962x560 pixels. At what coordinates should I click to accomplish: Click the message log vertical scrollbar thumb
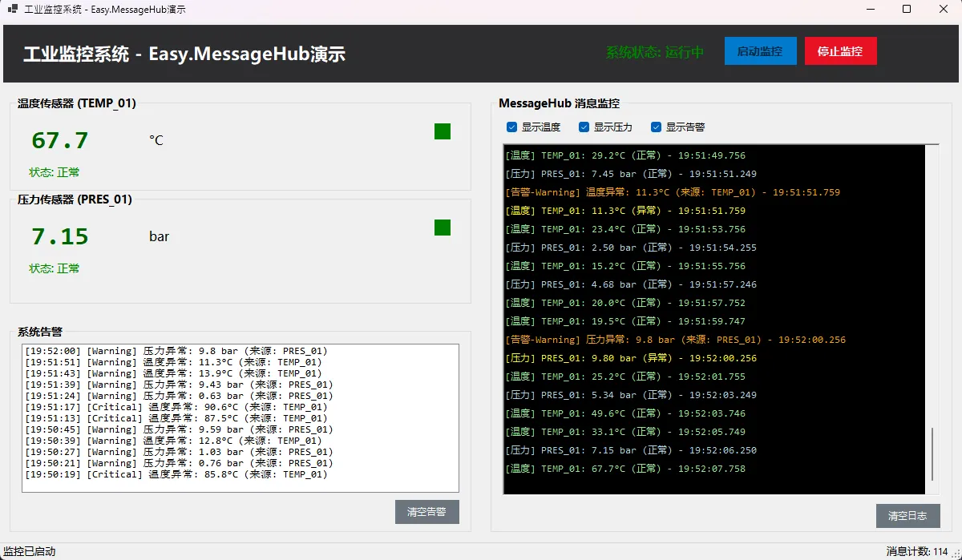(x=932, y=454)
